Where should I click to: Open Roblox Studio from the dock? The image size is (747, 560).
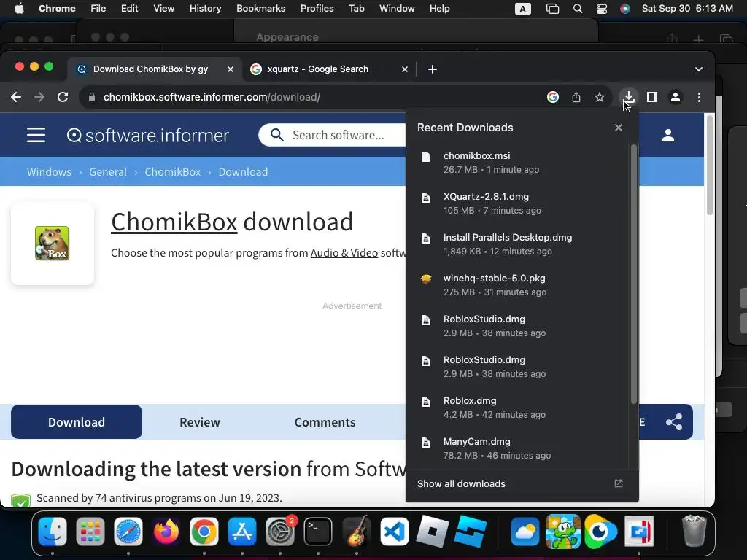471,532
